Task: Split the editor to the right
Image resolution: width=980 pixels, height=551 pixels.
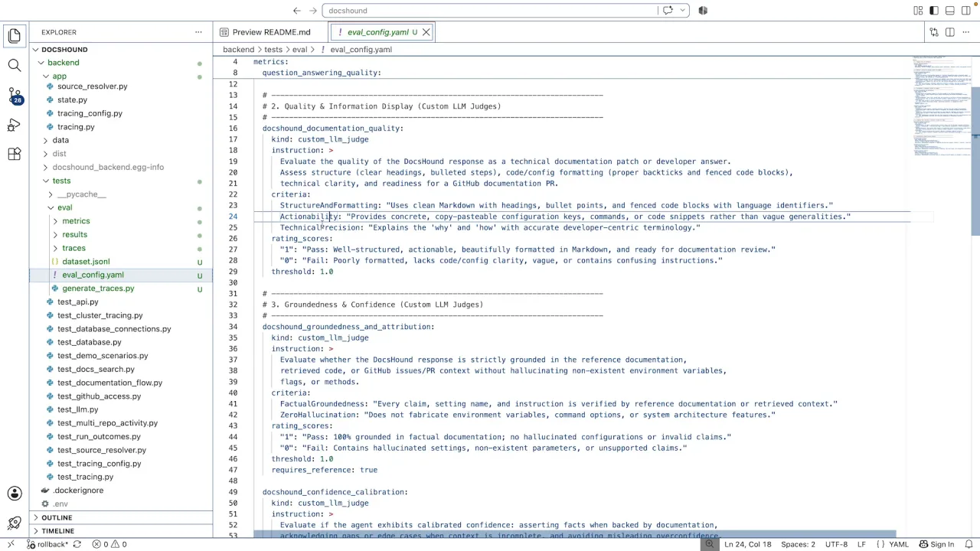Action: coord(950,32)
